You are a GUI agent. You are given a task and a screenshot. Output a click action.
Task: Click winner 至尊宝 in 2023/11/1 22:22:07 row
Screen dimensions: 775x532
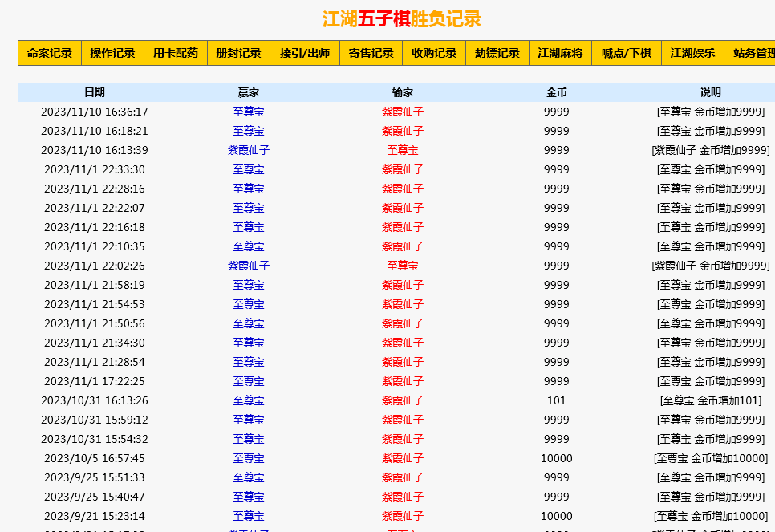coord(249,208)
